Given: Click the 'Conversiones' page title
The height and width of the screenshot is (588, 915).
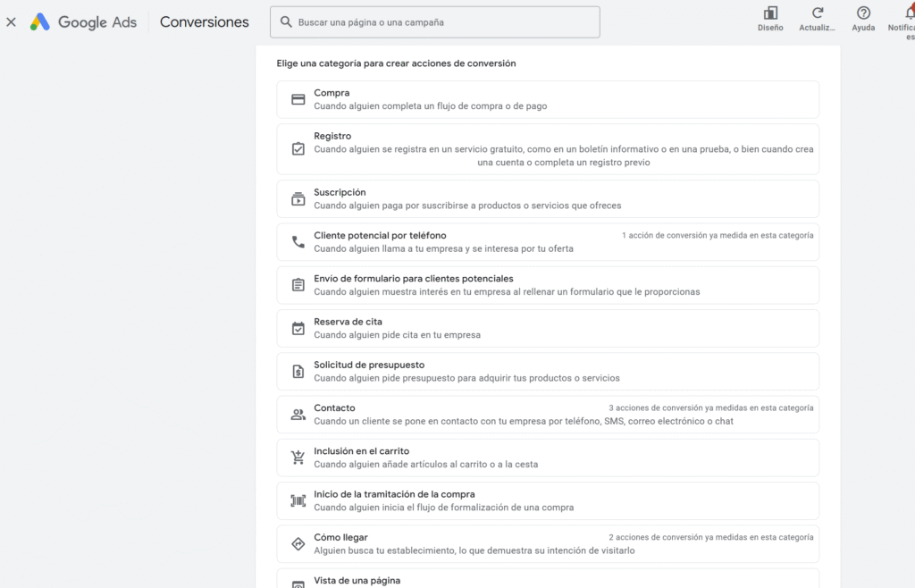Looking at the screenshot, I should (205, 22).
